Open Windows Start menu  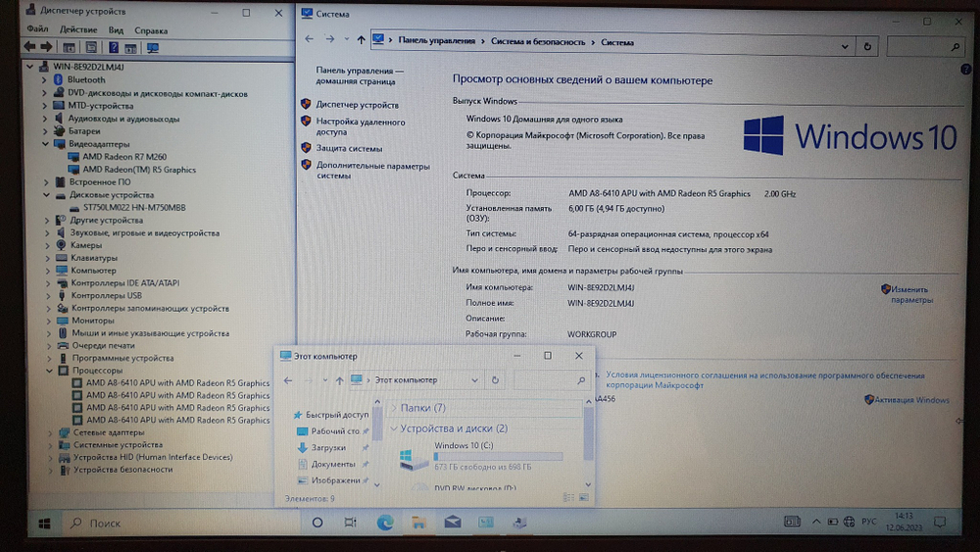[44, 524]
